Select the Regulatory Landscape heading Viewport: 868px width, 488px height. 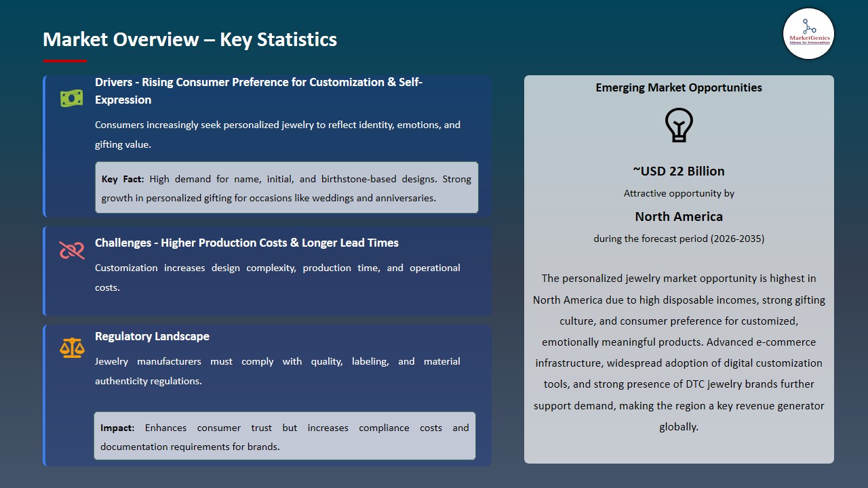pos(152,335)
